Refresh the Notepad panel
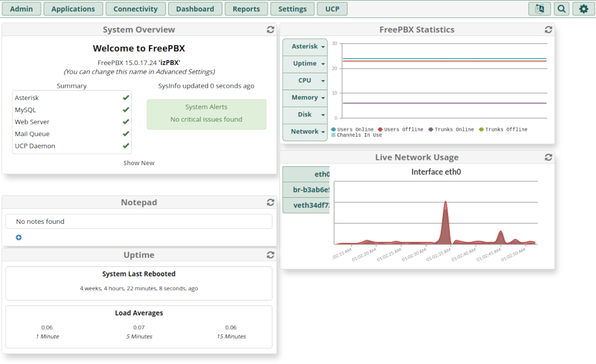 tap(270, 202)
